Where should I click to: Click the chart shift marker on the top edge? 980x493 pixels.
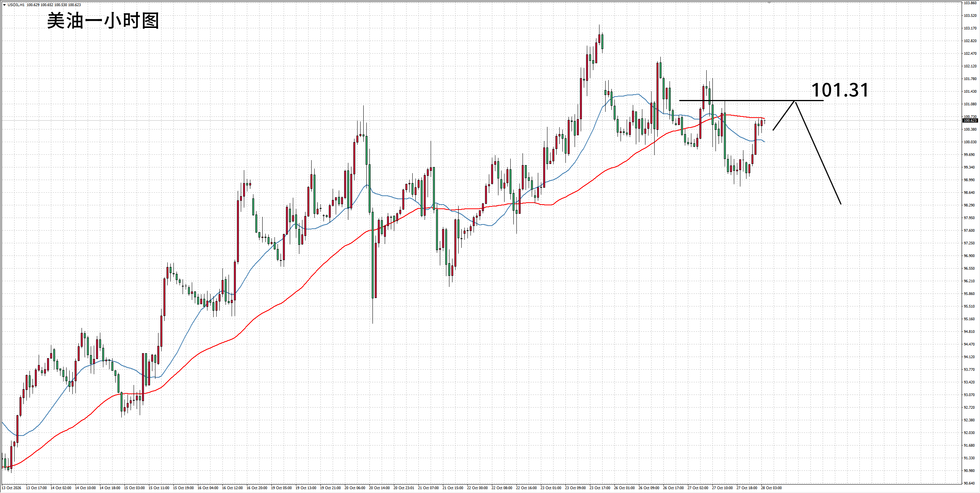tap(769, 2)
